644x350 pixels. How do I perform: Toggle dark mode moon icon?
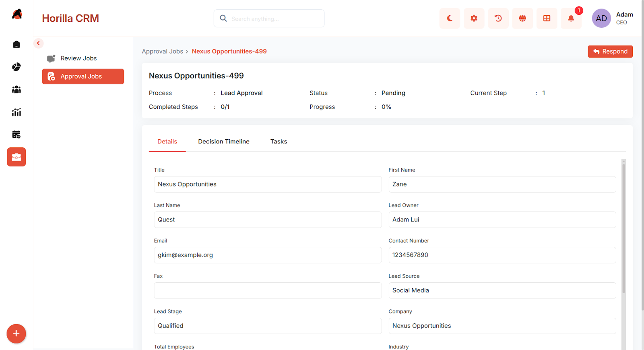[x=450, y=18]
